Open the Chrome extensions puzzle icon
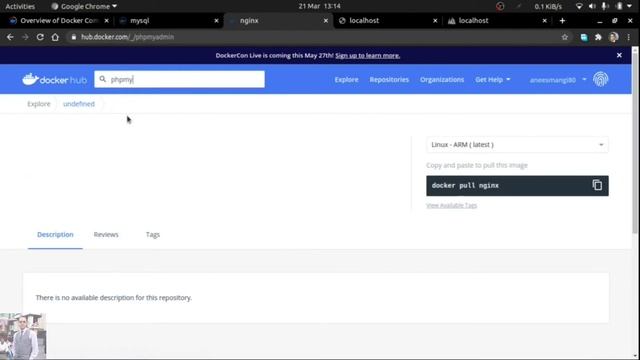 (x=598, y=37)
